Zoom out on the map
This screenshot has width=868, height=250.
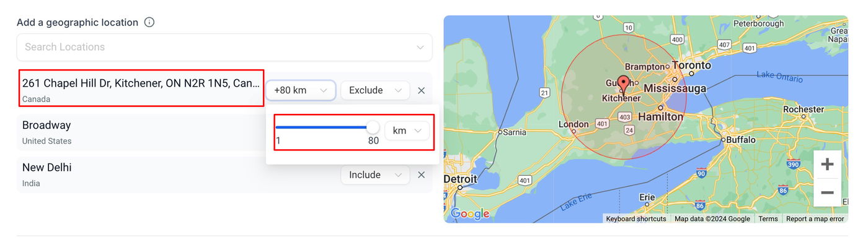(827, 192)
